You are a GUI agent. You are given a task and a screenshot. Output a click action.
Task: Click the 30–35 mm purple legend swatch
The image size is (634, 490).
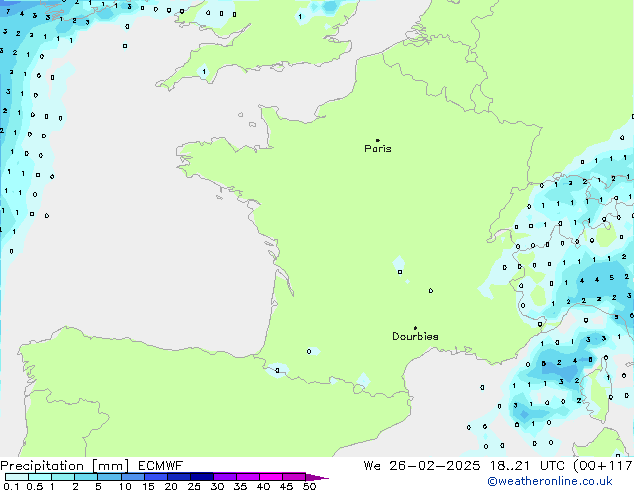point(224,477)
